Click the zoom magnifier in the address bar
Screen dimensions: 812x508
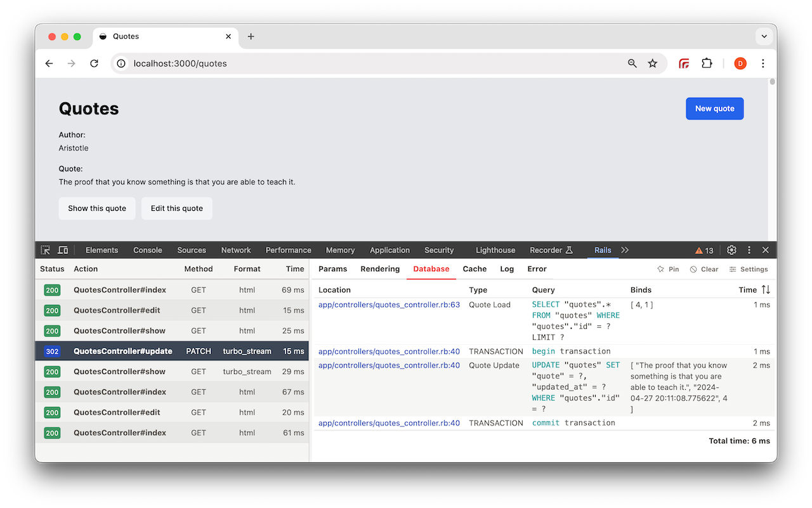pos(632,63)
